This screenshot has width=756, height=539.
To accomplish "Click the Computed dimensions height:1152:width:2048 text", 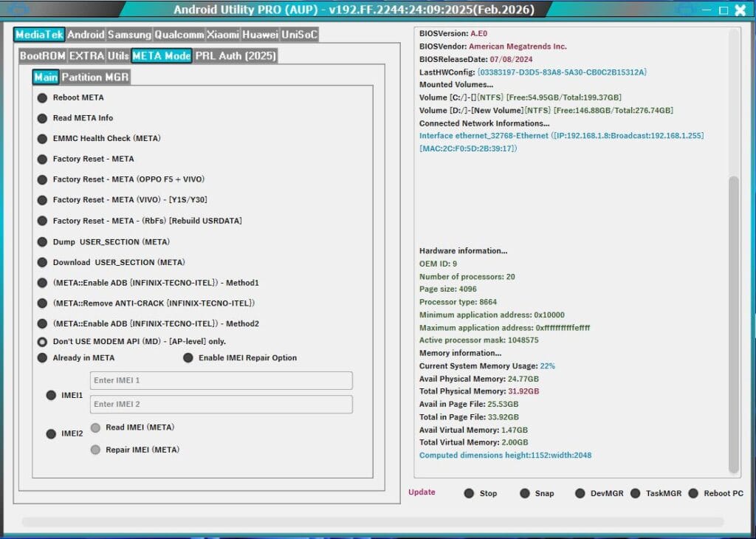I will [x=505, y=455].
